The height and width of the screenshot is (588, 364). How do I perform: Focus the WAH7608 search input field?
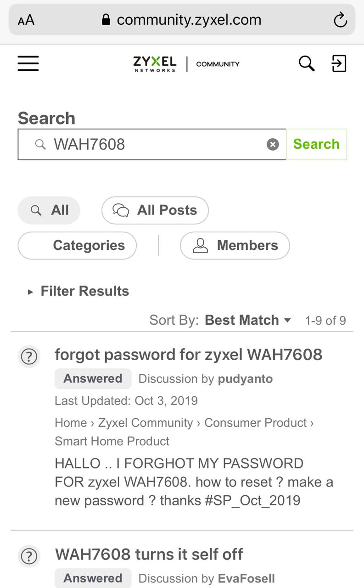point(156,145)
